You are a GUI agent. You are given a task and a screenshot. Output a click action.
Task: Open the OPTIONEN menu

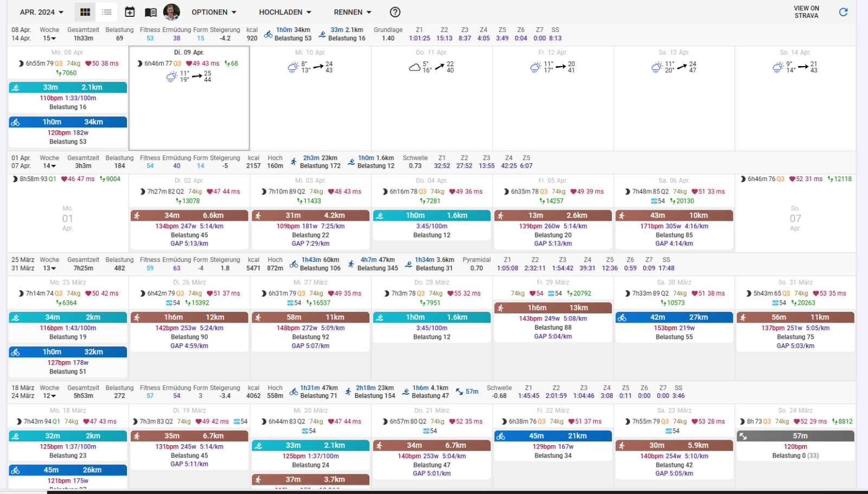point(214,12)
